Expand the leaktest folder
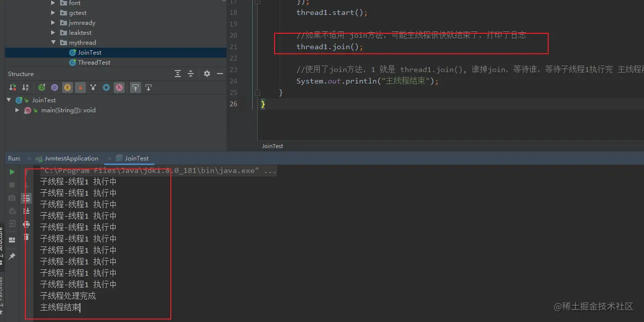The image size is (644, 322). pos(53,33)
